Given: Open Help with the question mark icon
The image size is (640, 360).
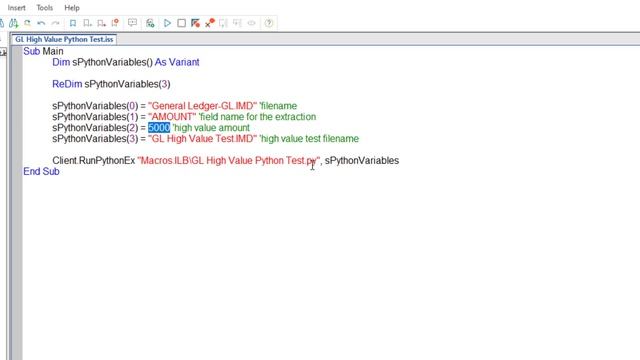Looking at the screenshot, I should click(269, 23).
